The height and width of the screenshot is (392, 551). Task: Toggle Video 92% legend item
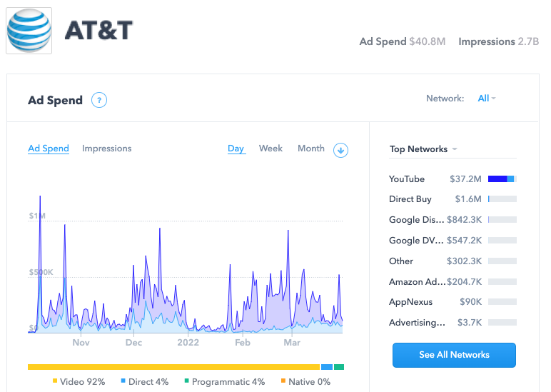[79, 382]
